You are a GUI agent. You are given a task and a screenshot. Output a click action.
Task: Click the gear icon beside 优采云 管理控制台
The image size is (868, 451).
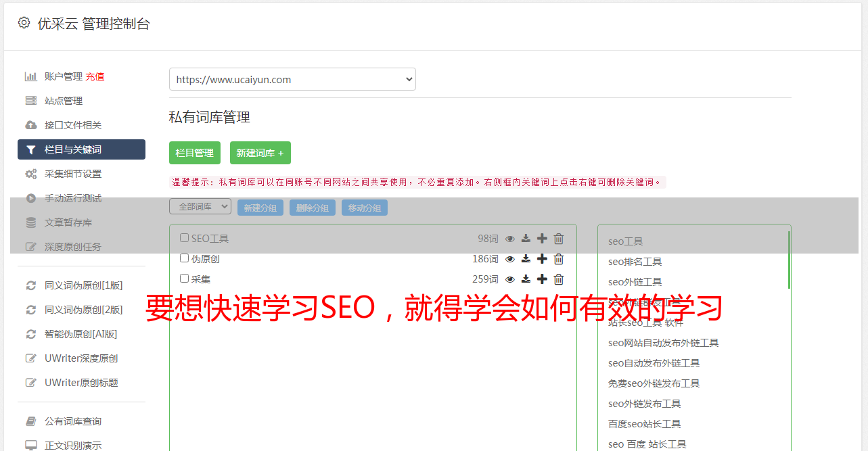pos(24,23)
